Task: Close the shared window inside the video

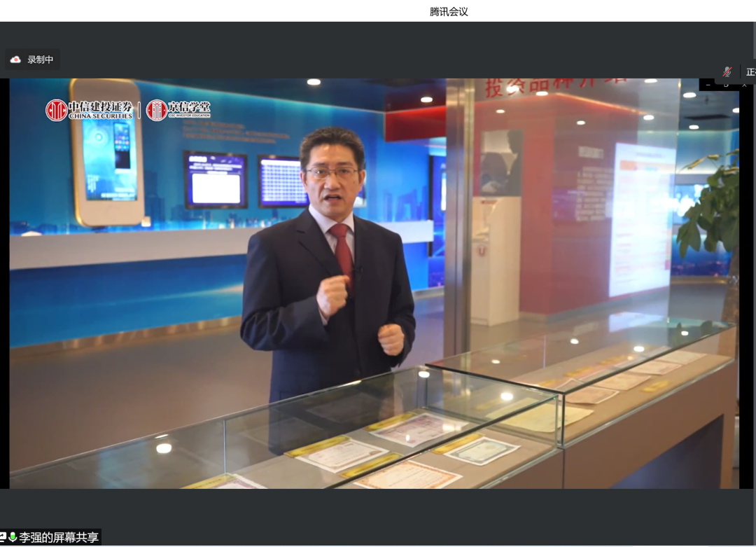Action: coord(743,84)
